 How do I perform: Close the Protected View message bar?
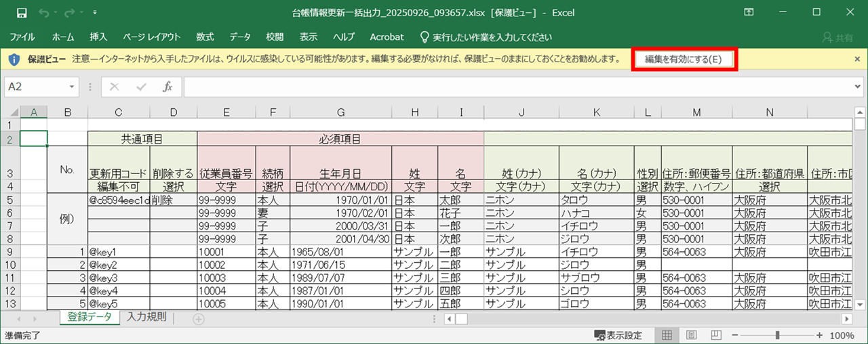coord(857,60)
